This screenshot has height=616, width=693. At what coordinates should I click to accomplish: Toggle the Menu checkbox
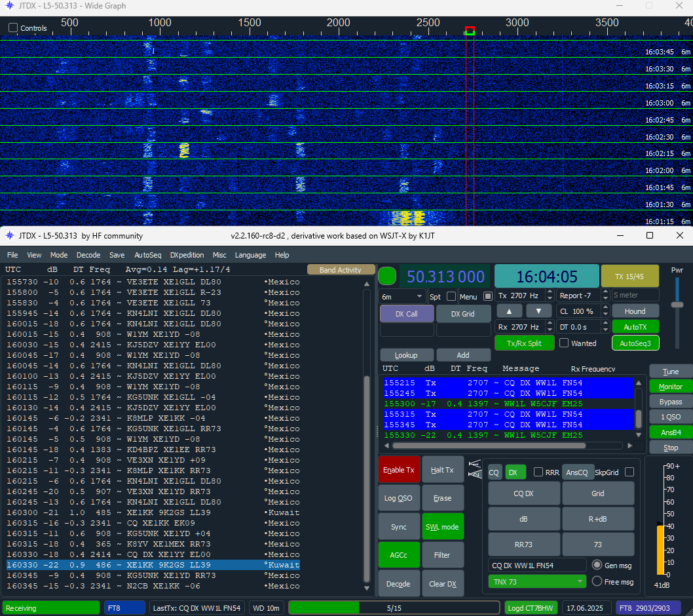coord(488,296)
